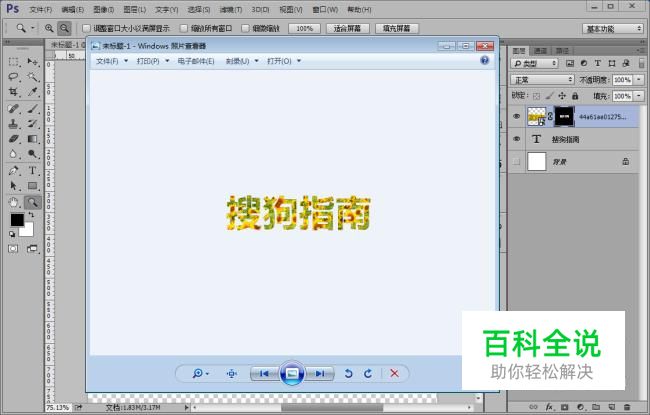Toggle resize windows to fit checkbox
The width and height of the screenshot is (650, 415).
pyautogui.click(x=86, y=28)
